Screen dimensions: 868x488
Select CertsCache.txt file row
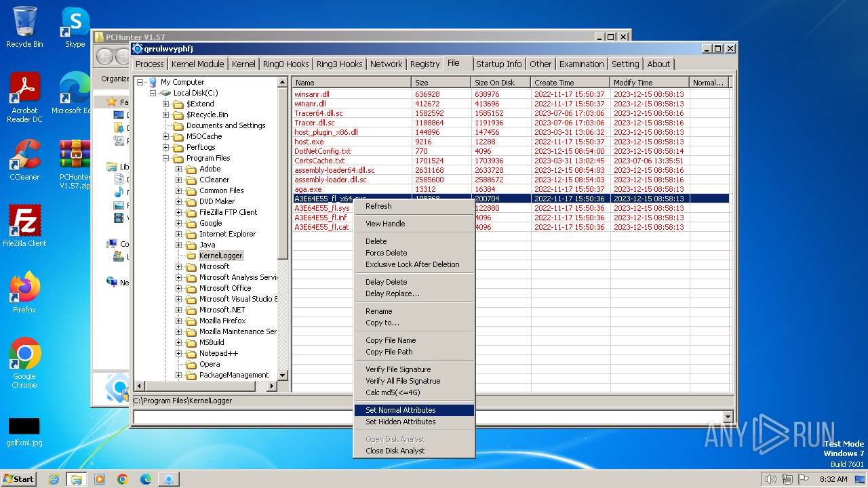point(511,161)
